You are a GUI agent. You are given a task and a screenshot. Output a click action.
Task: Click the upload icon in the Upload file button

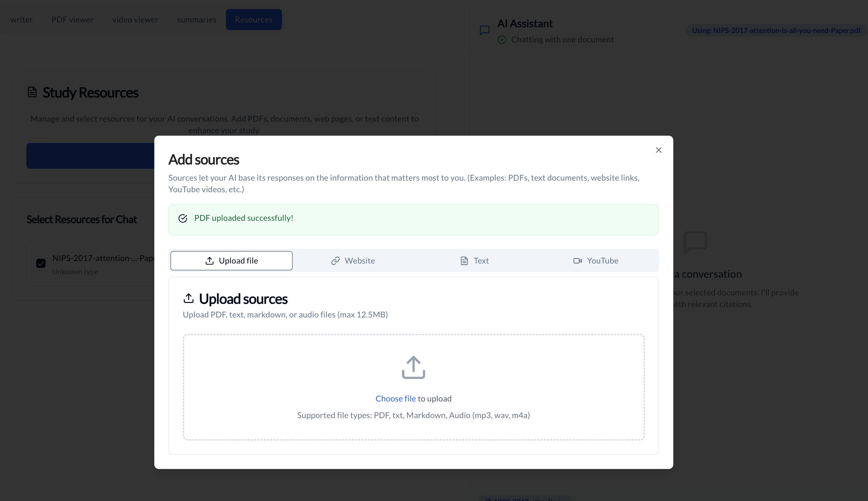click(x=210, y=260)
